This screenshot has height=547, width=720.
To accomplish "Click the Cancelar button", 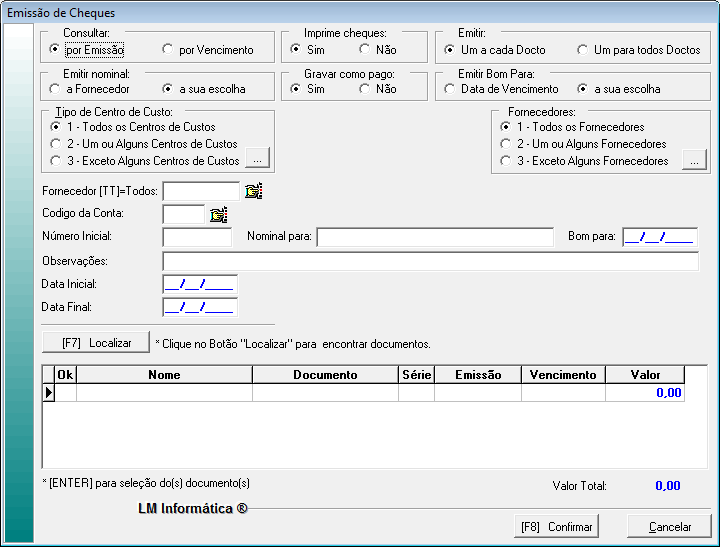I will [x=669, y=527].
